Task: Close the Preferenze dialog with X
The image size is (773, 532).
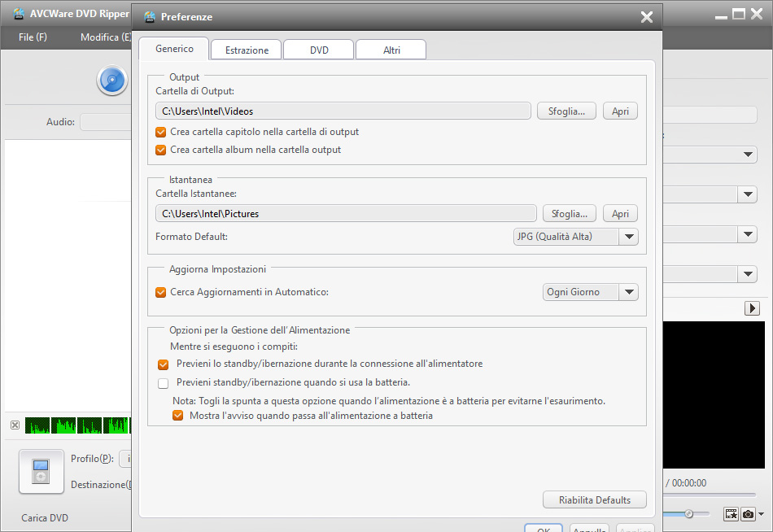Action: 646,17
